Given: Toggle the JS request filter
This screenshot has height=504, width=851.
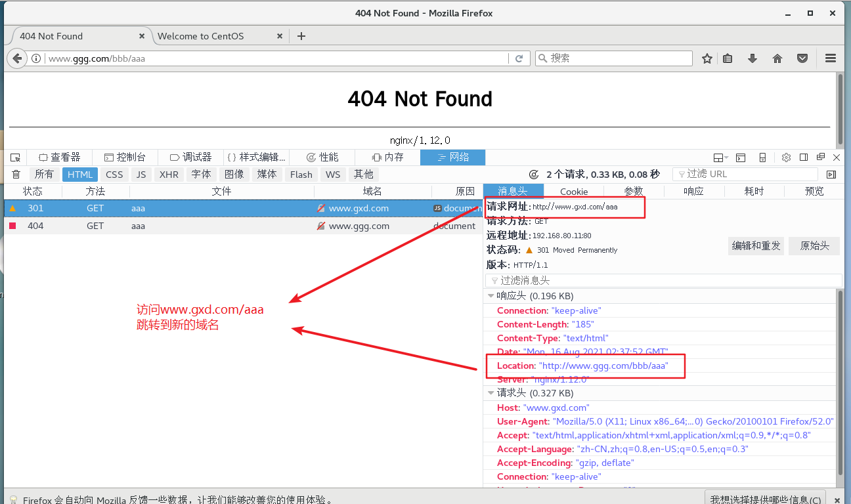Looking at the screenshot, I should pos(141,174).
